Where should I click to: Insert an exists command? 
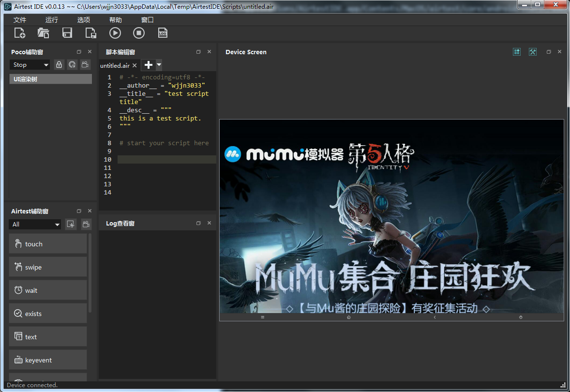click(47, 314)
